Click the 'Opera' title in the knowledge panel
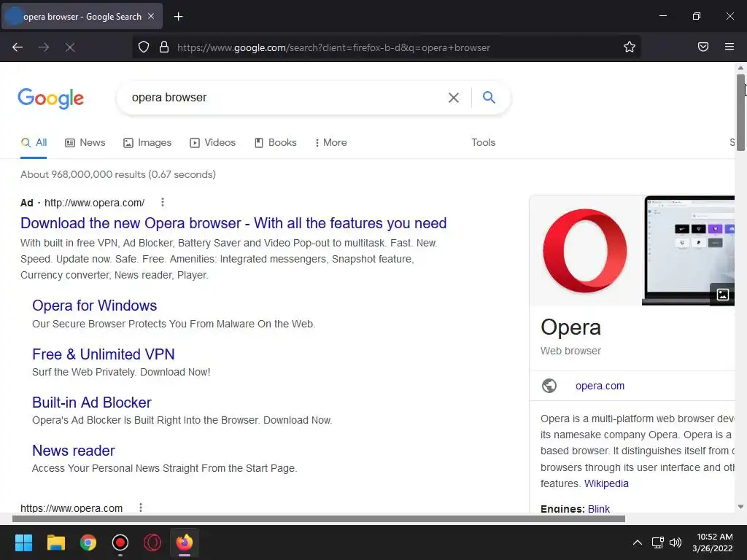Screen dimensions: 747x560 570,327
